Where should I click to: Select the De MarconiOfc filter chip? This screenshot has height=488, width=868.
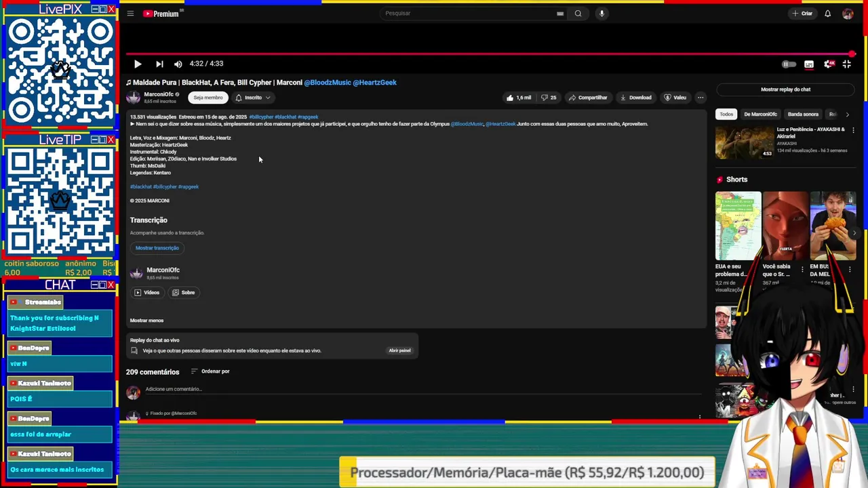click(760, 115)
